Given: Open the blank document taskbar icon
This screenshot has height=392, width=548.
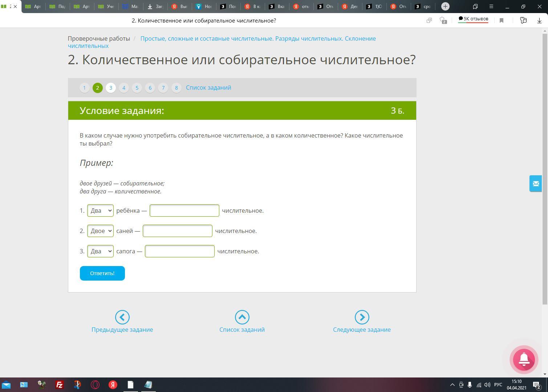Looking at the screenshot, I should (130, 385).
